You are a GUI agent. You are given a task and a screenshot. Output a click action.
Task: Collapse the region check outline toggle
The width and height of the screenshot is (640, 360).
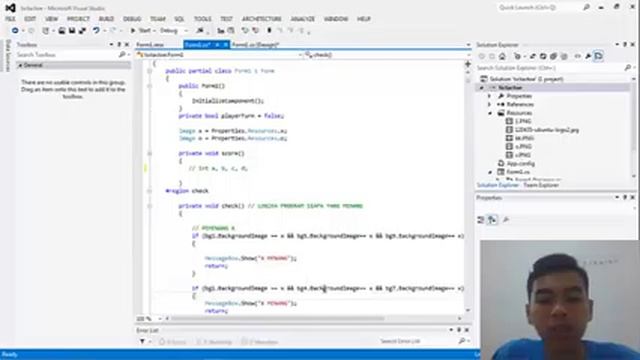(x=149, y=191)
